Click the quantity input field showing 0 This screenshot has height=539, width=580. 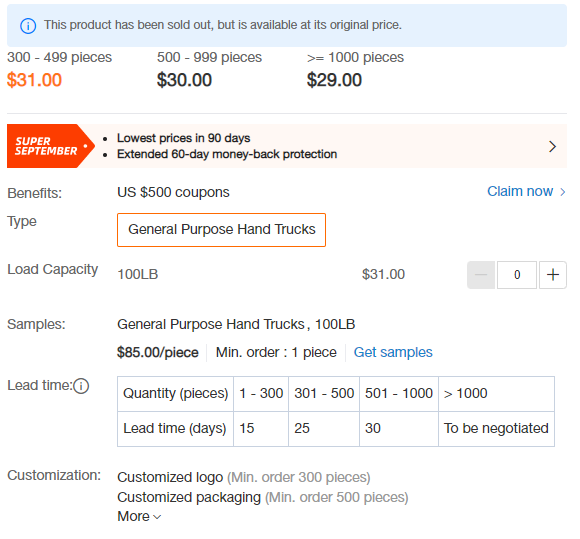[517, 274]
